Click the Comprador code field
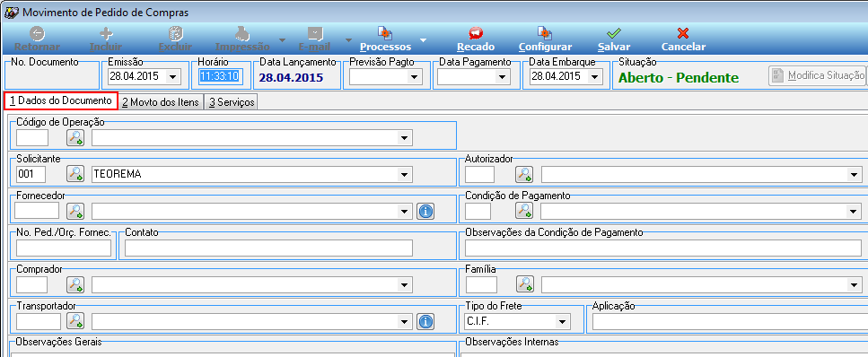This screenshot has width=868, height=357. click(31, 284)
